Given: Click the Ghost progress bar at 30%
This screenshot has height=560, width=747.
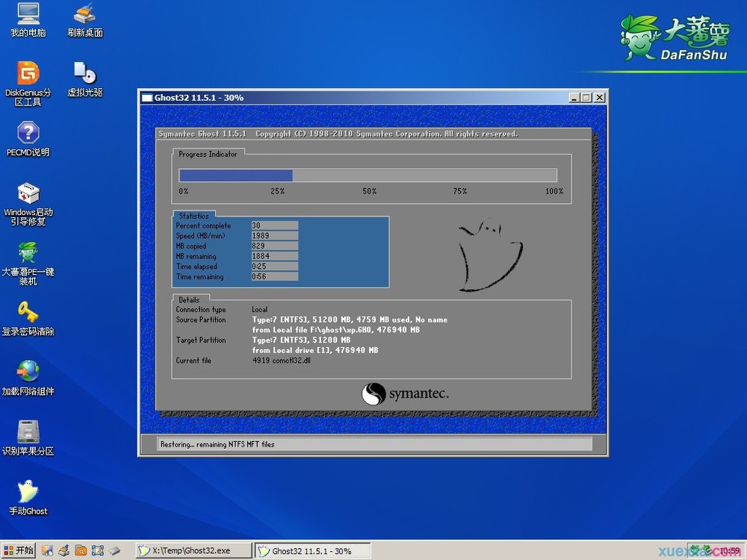Looking at the screenshot, I should coord(235,175).
